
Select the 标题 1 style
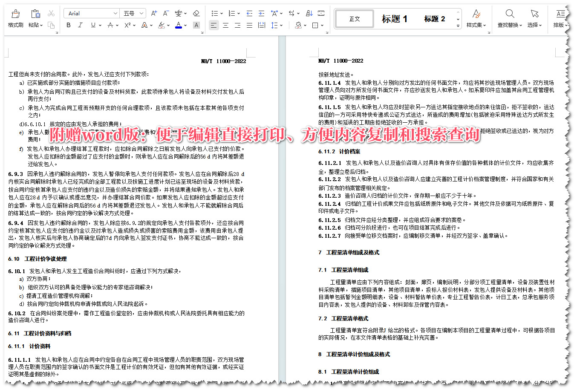coord(394,18)
